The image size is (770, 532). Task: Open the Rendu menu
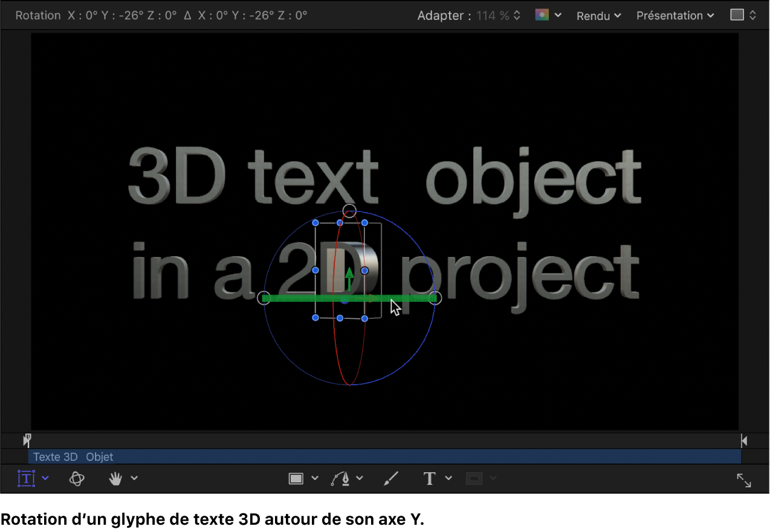click(598, 16)
